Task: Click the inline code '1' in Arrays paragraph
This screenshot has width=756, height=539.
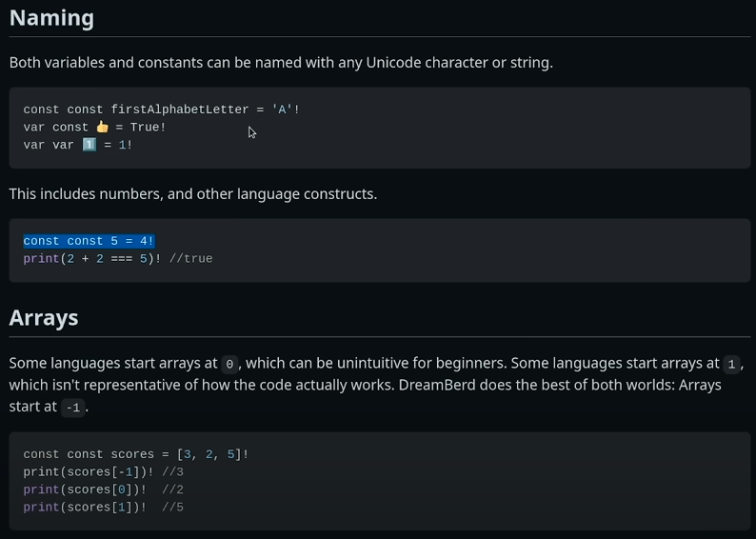Action: click(731, 364)
